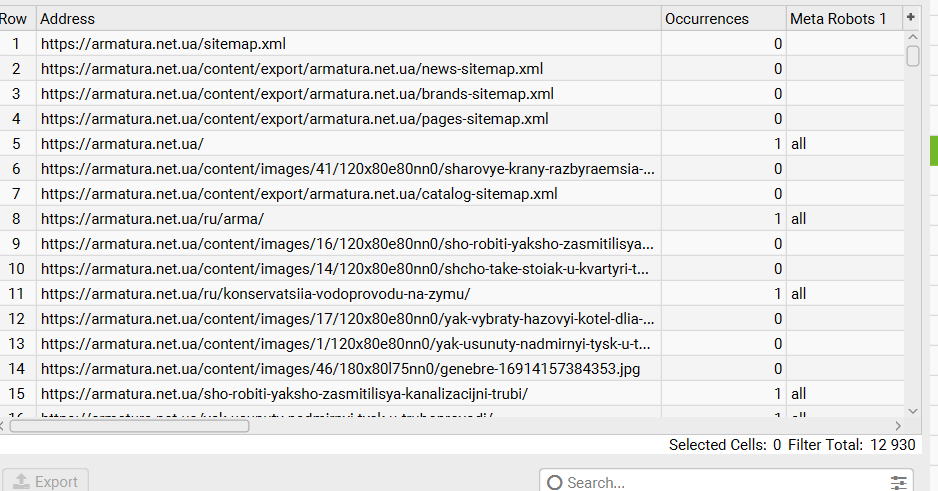Select the homepage URL in row 5
This screenshot has width=938, height=491.
[122, 144]
